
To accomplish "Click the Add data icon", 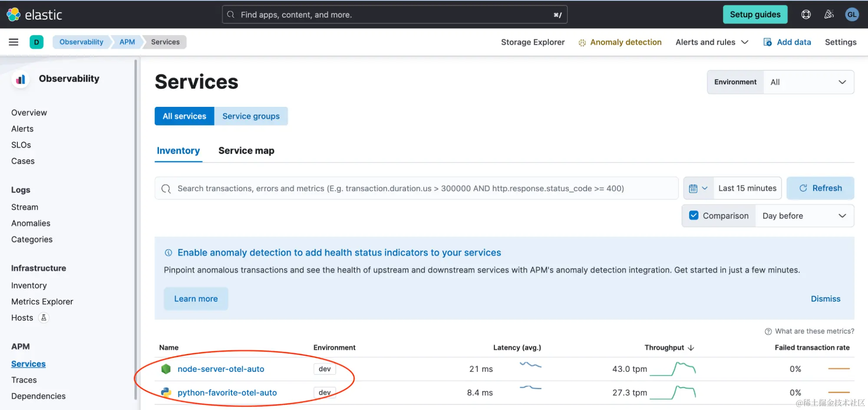I will [768, 42].
